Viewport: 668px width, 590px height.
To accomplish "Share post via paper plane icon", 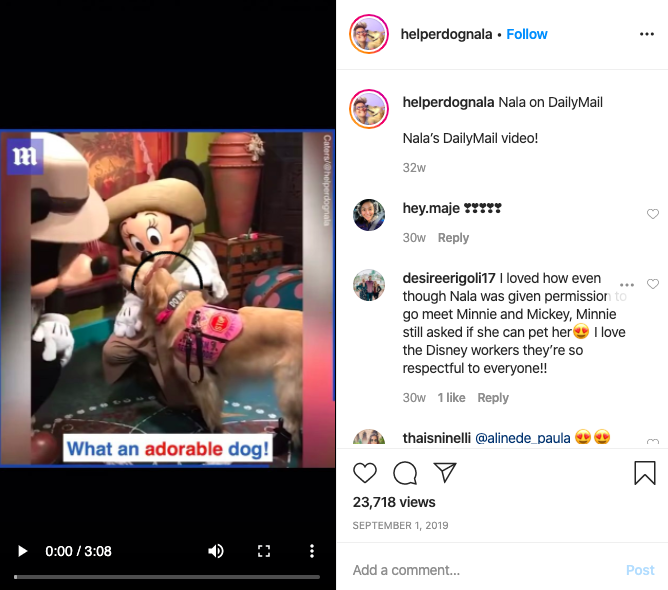I will pyautogui.click(x=445, y=472).
